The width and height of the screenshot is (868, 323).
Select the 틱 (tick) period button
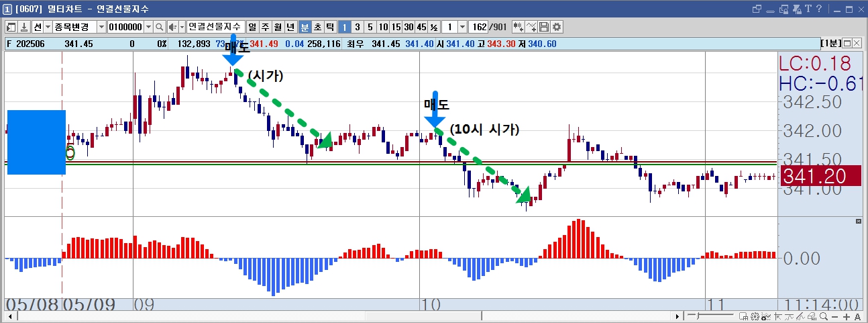[330, 27]
